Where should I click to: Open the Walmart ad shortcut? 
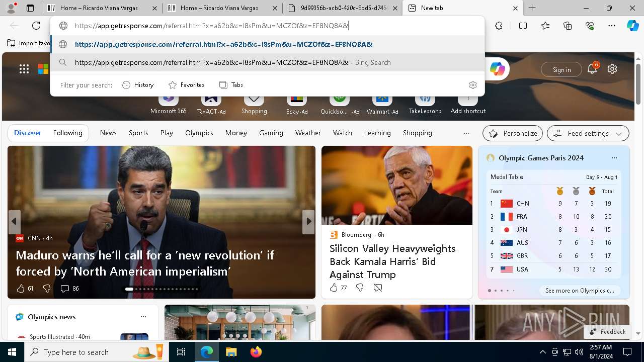click(382, 105)
